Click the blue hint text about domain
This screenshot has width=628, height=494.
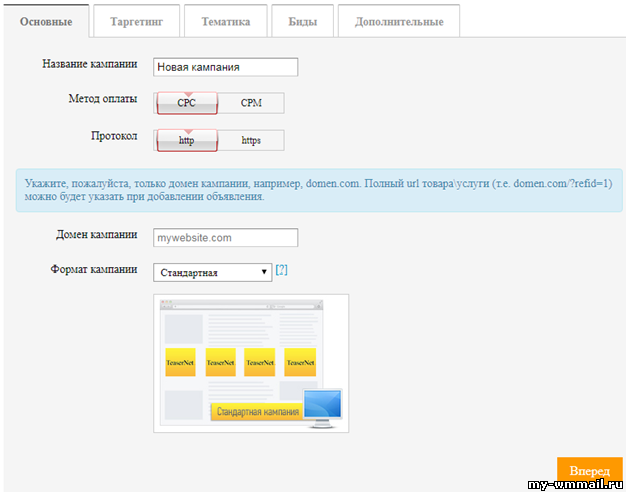pyautogui.click(x=319, y=190)
